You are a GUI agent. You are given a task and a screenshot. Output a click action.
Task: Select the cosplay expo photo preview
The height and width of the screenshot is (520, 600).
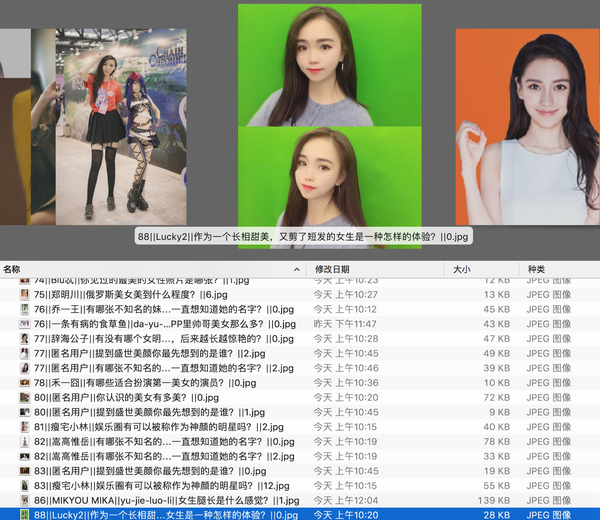pos(121,127)
